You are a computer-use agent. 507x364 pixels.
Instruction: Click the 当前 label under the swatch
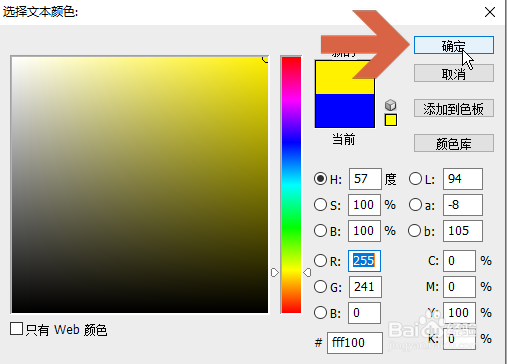344,139
